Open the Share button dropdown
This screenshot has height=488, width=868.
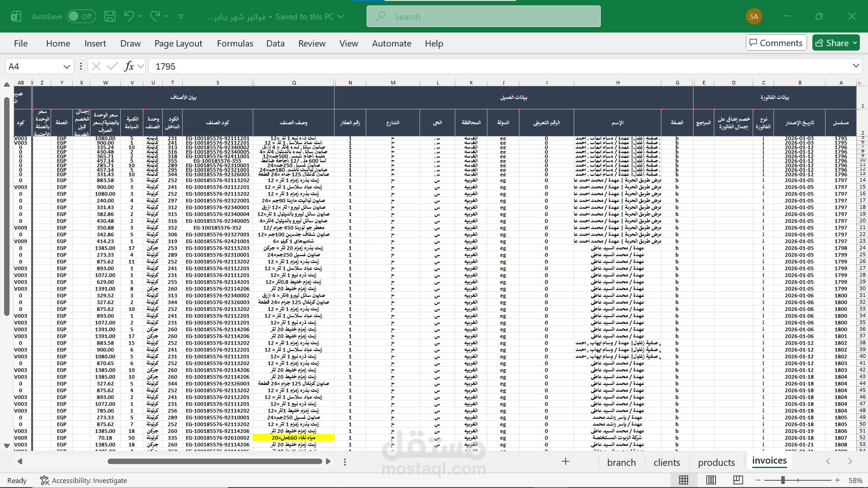click(855, 43)
